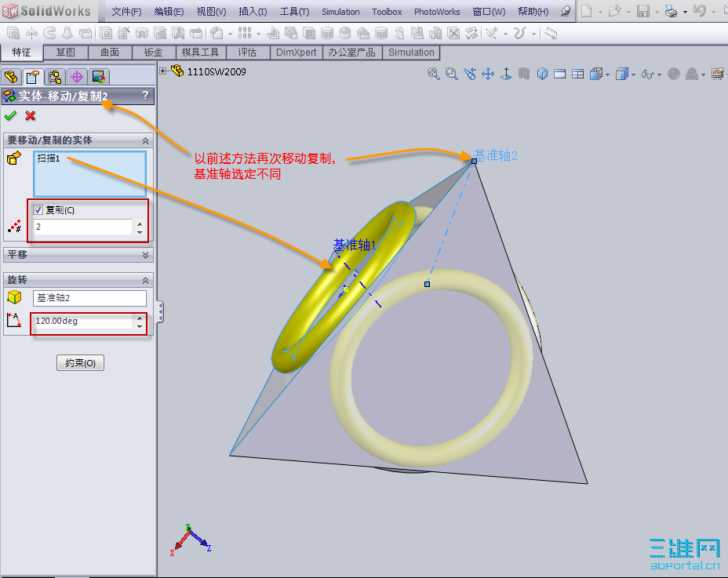Viewport: 728px width, 578px height.
Task: Toggle the 复制(C) copy checkbox
Action: click(x=38, y=210)
